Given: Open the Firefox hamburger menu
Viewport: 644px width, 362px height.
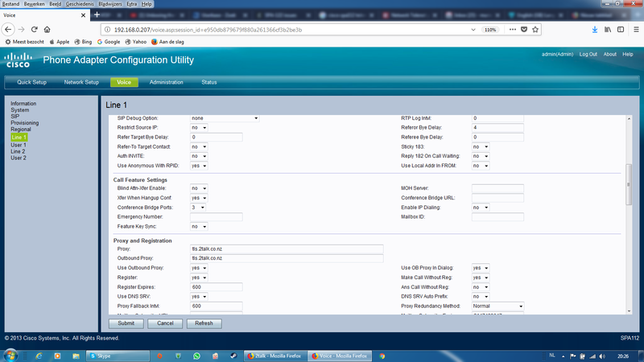Looking at the screenshot, I should click(634, 29).
